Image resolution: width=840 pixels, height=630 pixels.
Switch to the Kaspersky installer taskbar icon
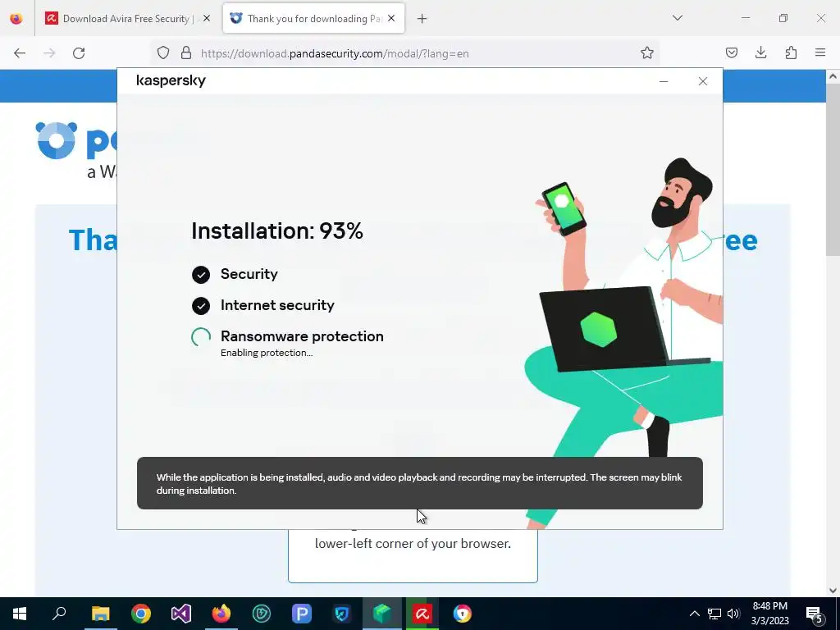click(x=382, y=614)
